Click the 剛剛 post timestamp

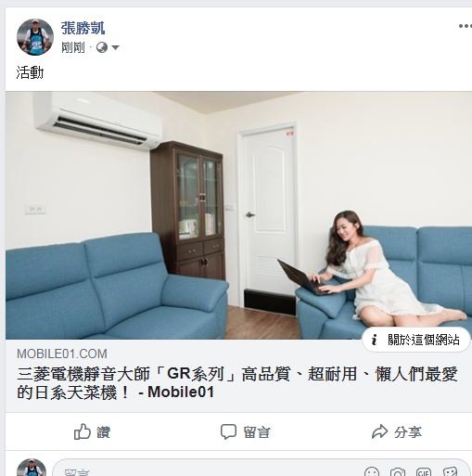click(x=73, y=47)
